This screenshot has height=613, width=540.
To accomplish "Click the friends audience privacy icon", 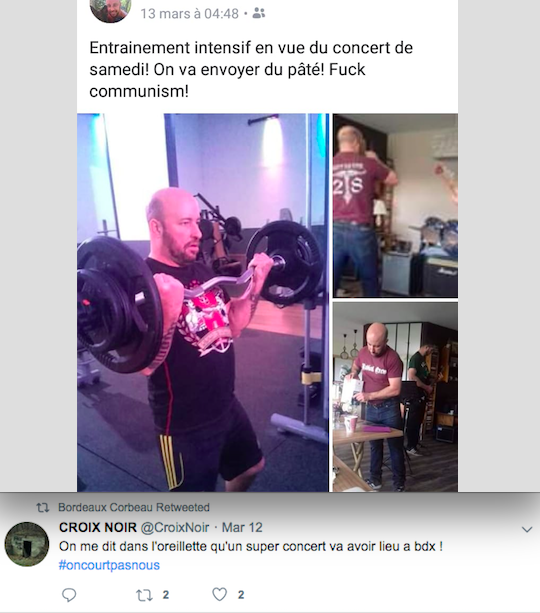I will 258,13.
